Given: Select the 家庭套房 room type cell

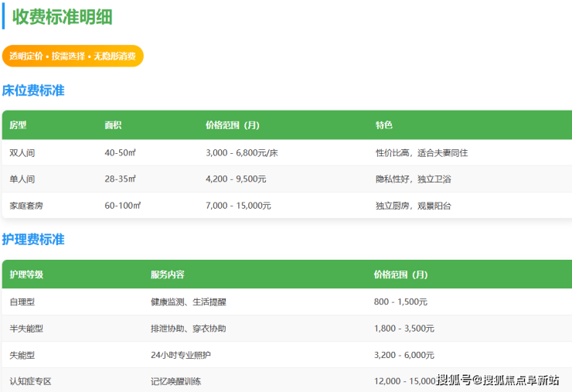Looking at the screenshot, I should click(26, 206).
